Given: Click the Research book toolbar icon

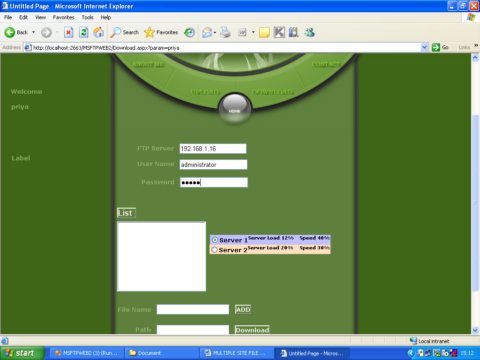Looking at the screenshot, I should tap(294, 32).
